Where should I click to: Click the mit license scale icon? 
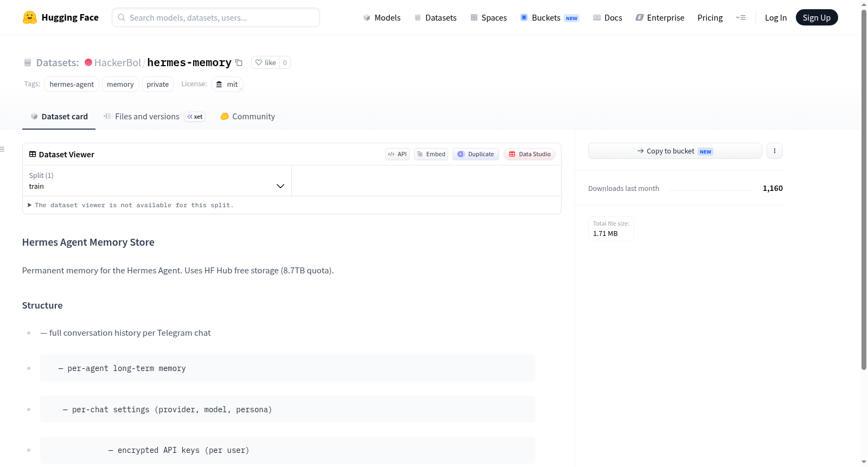point(219,84)
